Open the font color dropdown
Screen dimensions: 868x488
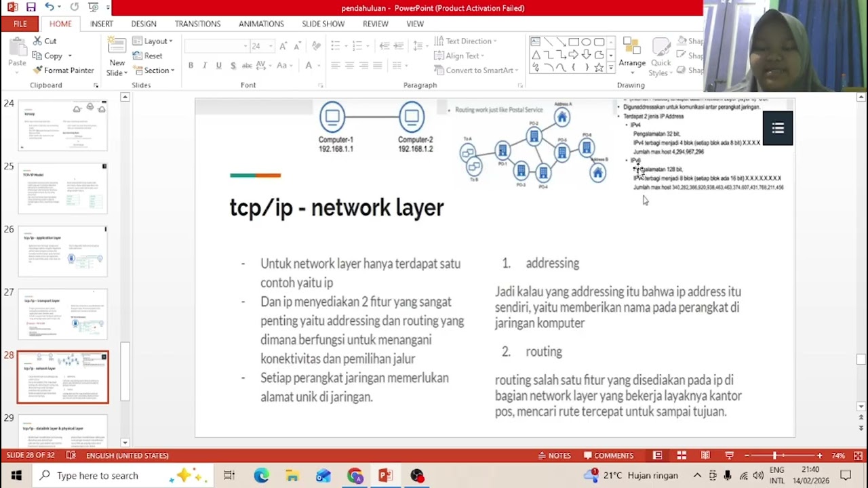317,65
